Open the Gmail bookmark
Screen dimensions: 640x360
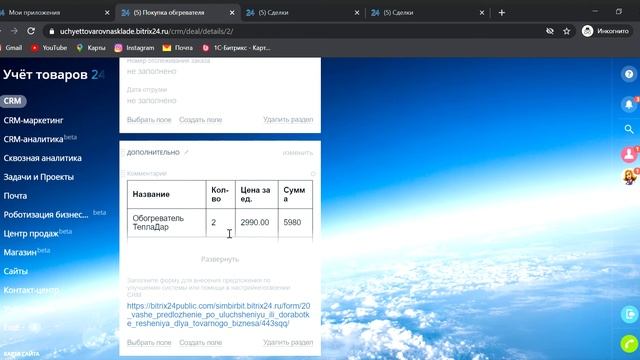click(11, 48)
